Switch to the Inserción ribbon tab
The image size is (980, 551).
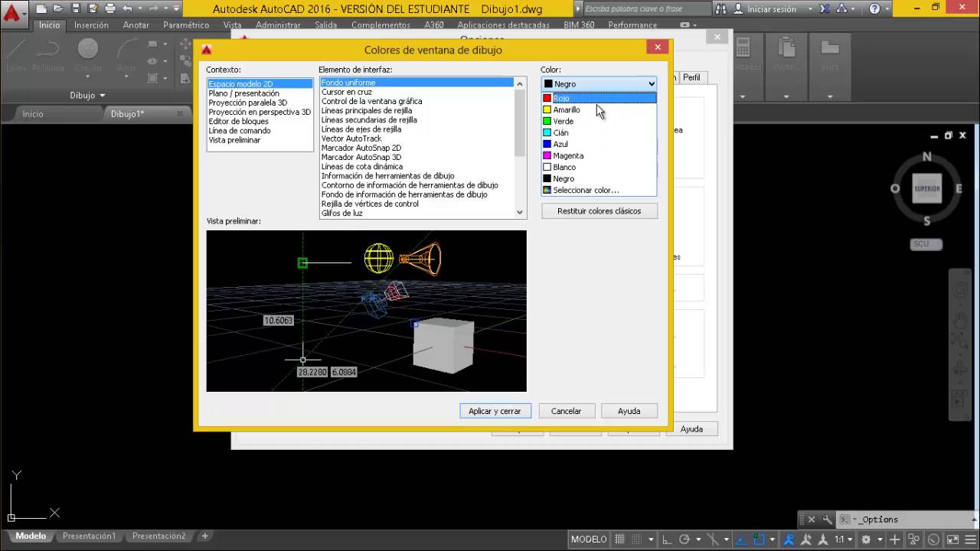91,25
